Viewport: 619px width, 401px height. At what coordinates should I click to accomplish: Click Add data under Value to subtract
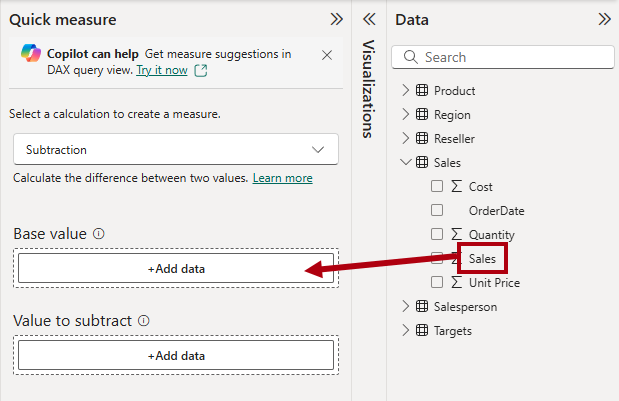coord(176,355)
